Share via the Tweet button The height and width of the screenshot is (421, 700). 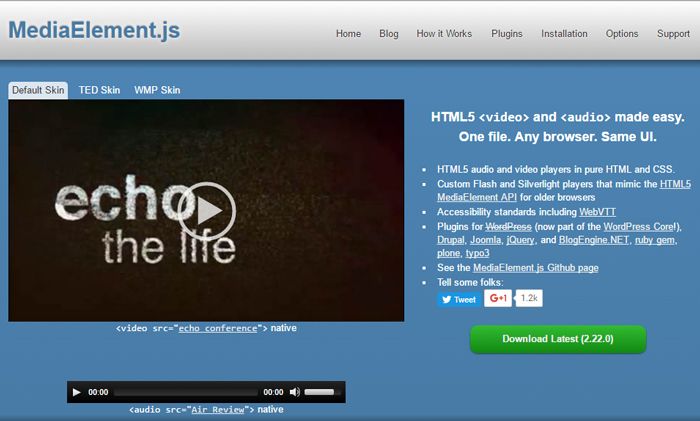458,299
